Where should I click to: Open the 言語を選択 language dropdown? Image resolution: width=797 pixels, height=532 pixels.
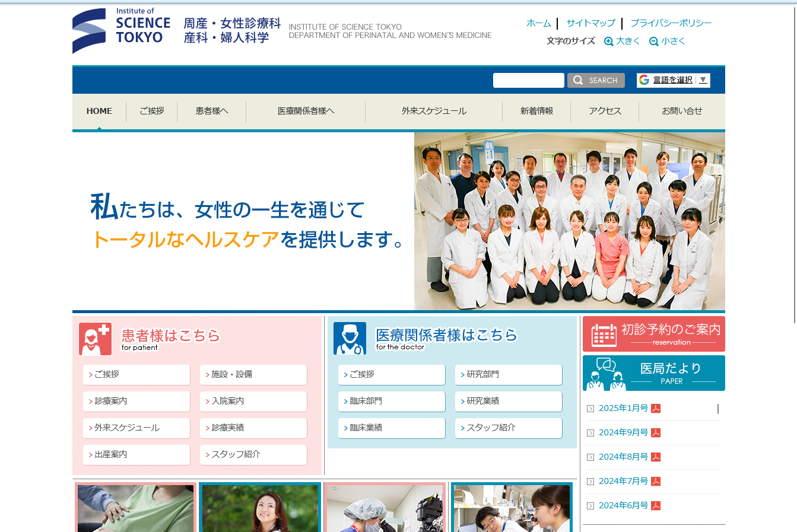673,80
